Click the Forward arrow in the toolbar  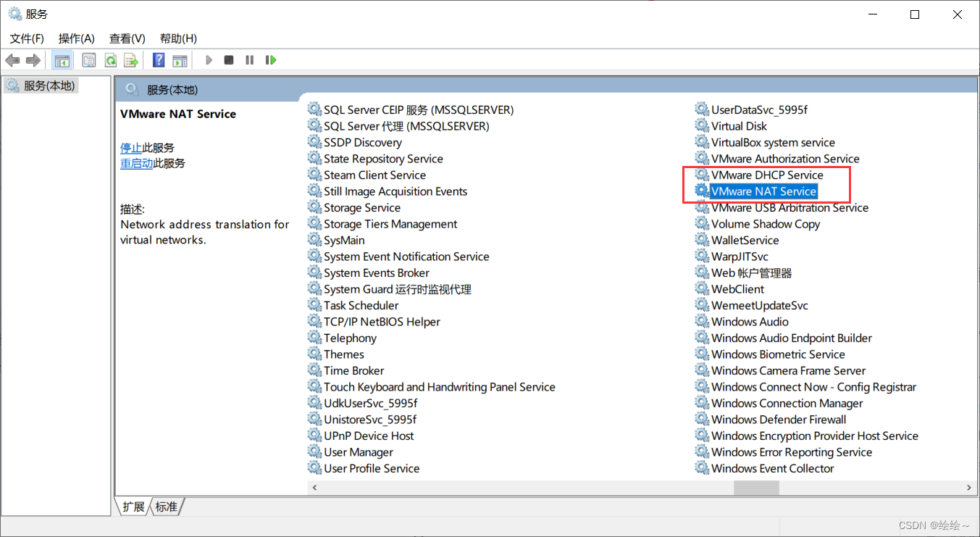tap(33, 60)
